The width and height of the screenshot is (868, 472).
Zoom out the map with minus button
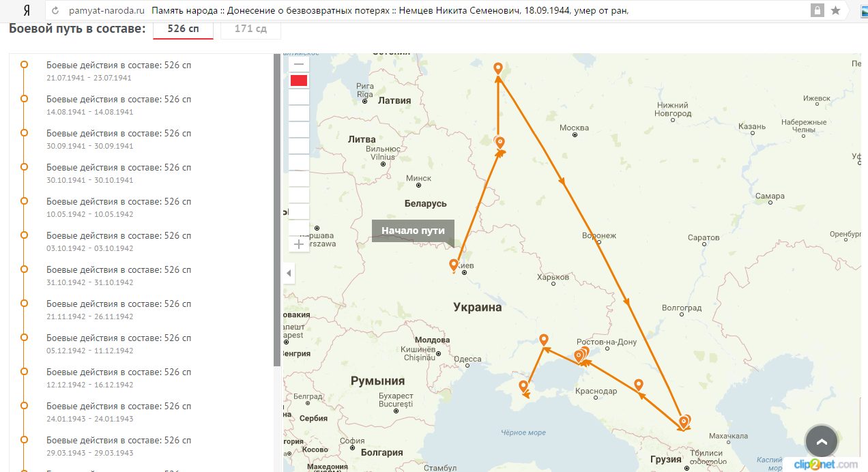pos(298,64)
